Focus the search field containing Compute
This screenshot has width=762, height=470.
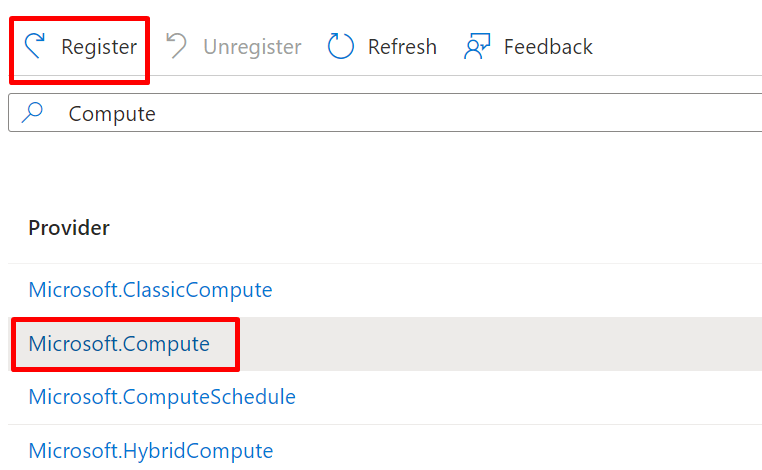pos(385,112)
